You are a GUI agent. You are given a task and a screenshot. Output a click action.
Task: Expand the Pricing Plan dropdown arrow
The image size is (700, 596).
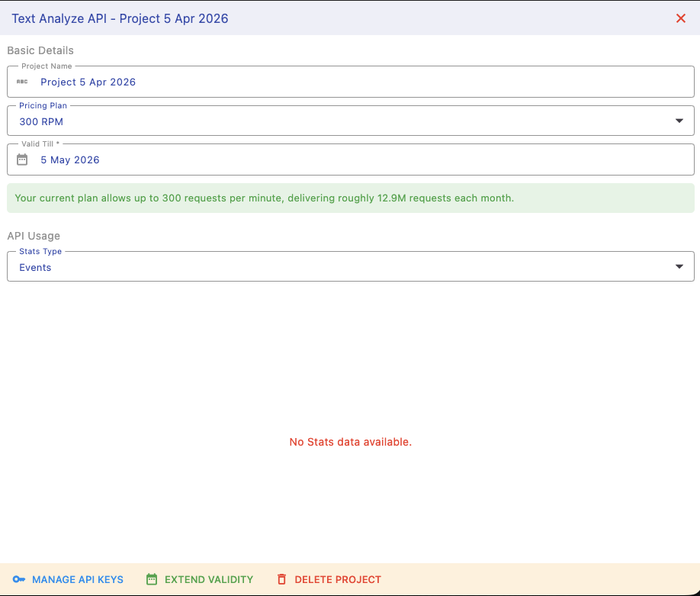point(679,121)
